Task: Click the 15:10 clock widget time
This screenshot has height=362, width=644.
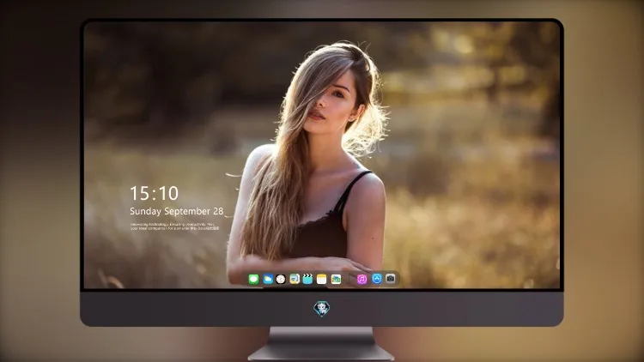Action: (154, 193)
